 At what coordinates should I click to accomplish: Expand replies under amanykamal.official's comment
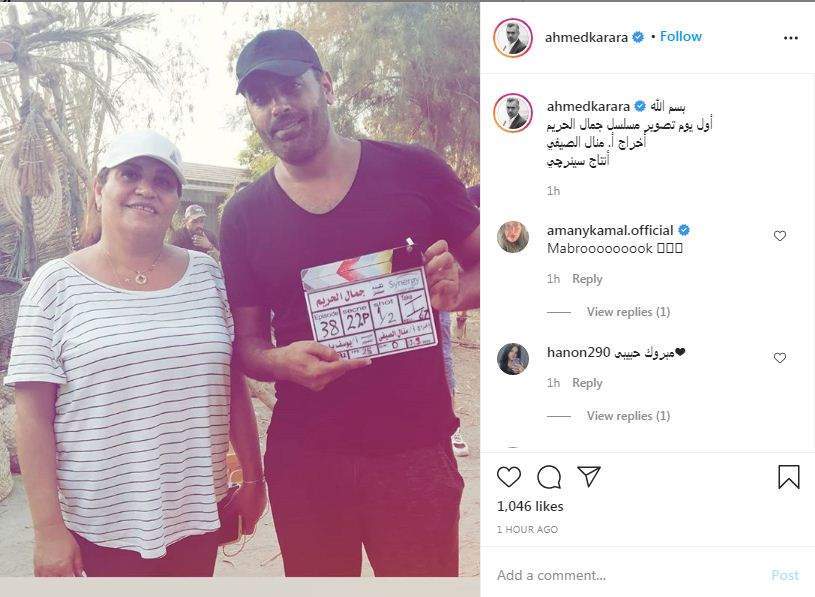pyautogui.click(x=628, y=312)
